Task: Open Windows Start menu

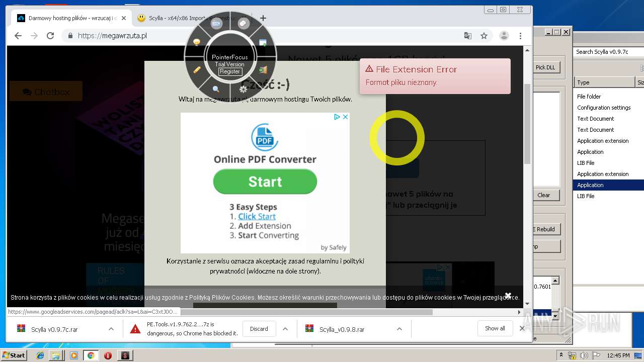Action: (14, 355)
